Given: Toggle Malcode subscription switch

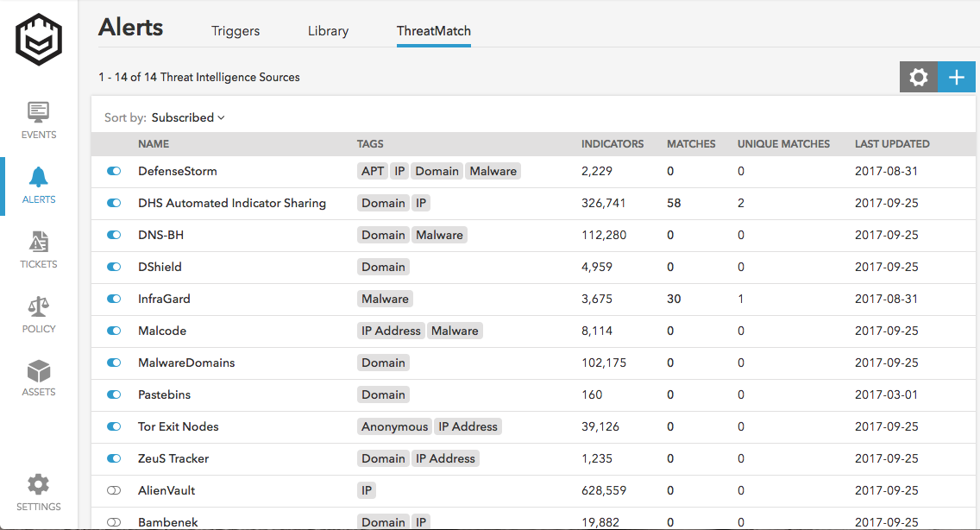Looking at the screenshot, I should [x=114, y=331].
